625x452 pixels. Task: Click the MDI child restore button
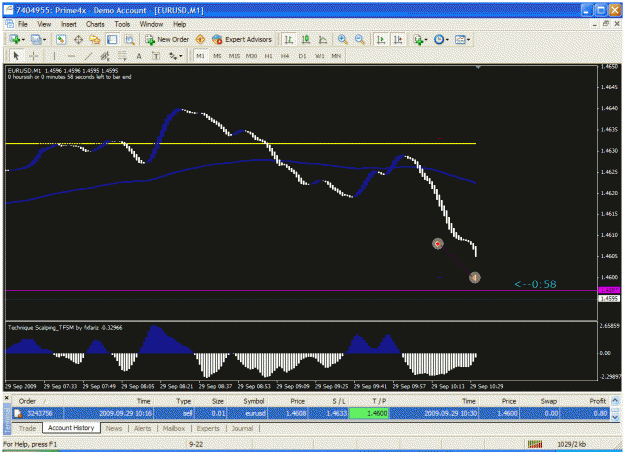pos(606,24)
